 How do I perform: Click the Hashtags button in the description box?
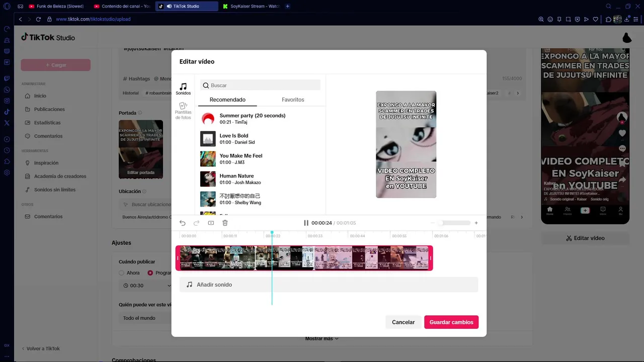pyautogui.click(x=136, y=79)
